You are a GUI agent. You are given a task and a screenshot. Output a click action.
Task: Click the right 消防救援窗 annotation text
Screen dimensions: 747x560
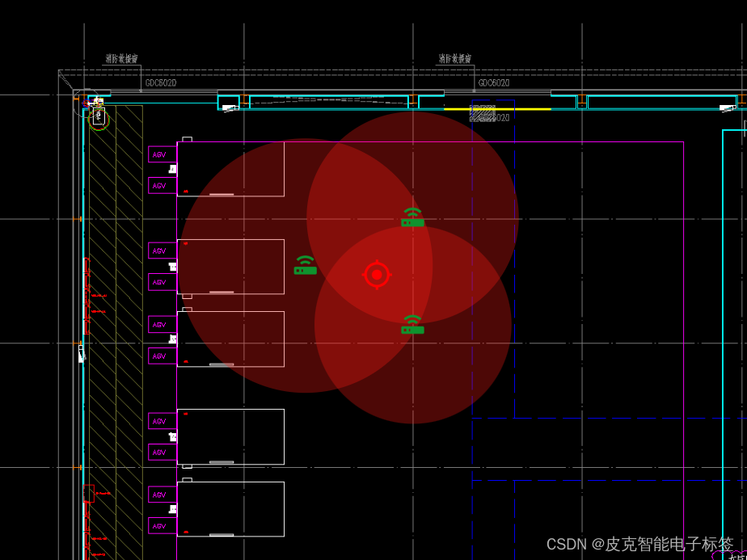tap(455, 58)
